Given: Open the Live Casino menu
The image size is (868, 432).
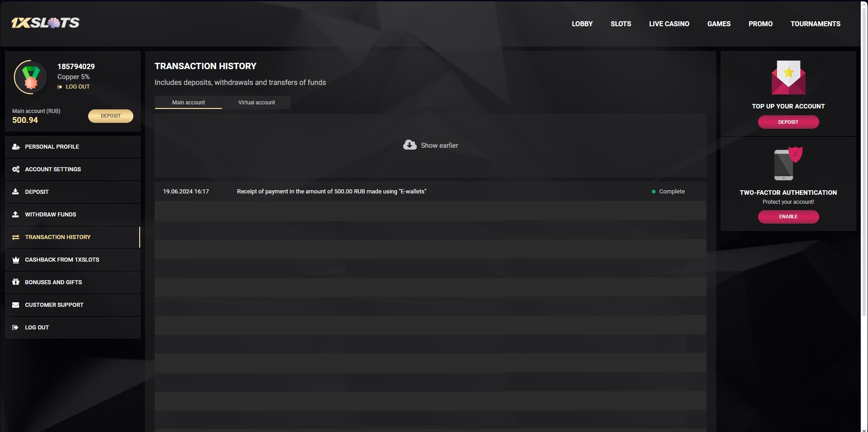Looking at the screenshot, I should coord(669,24).
